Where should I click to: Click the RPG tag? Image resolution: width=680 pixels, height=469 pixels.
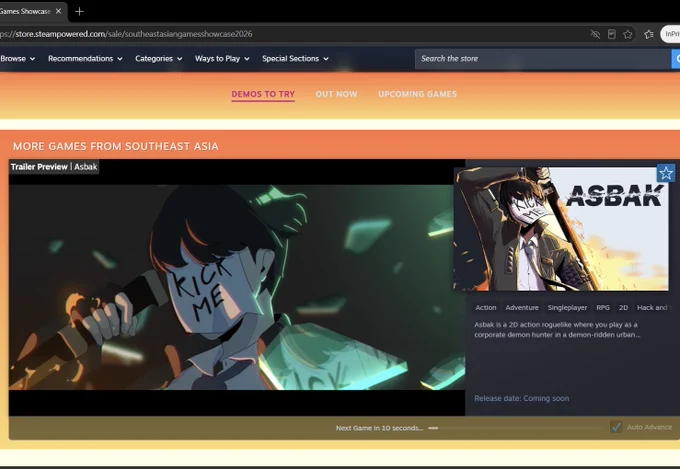pos(603,308)
